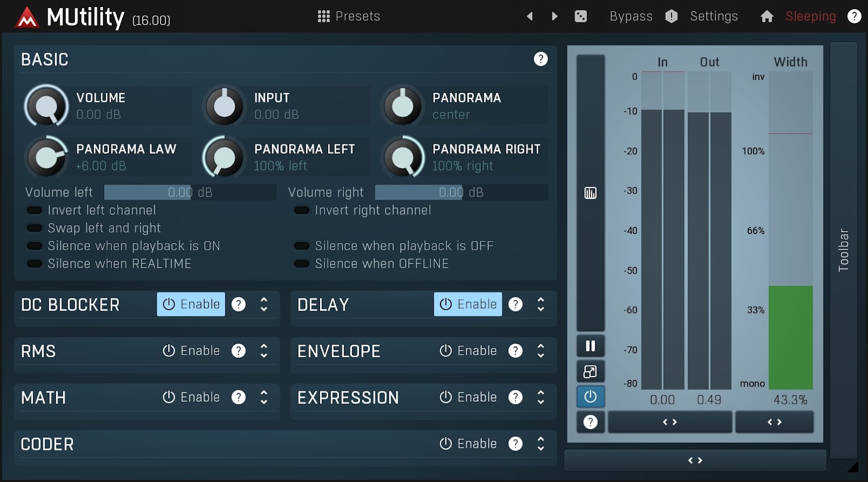The image size is (868, 482).
Task: Click the Sleeping status label
Action: click(x=810, y=16)
